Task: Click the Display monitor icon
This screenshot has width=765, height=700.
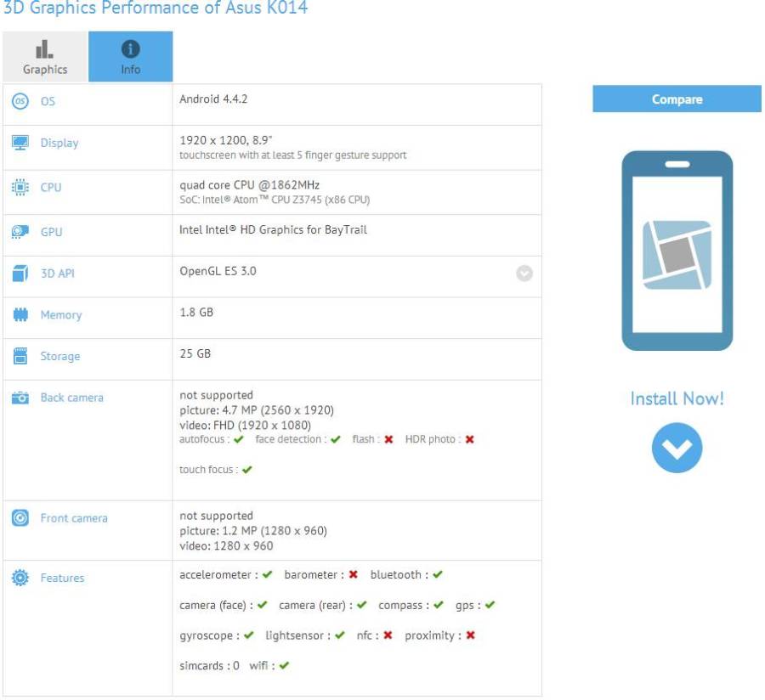Action: (x=20, y=143)
